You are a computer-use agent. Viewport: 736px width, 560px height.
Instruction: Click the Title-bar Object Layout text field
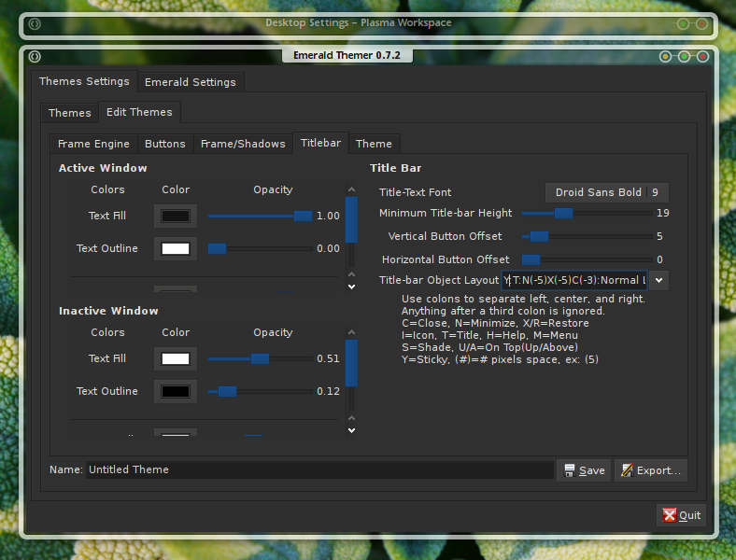[x=574, y=281]
